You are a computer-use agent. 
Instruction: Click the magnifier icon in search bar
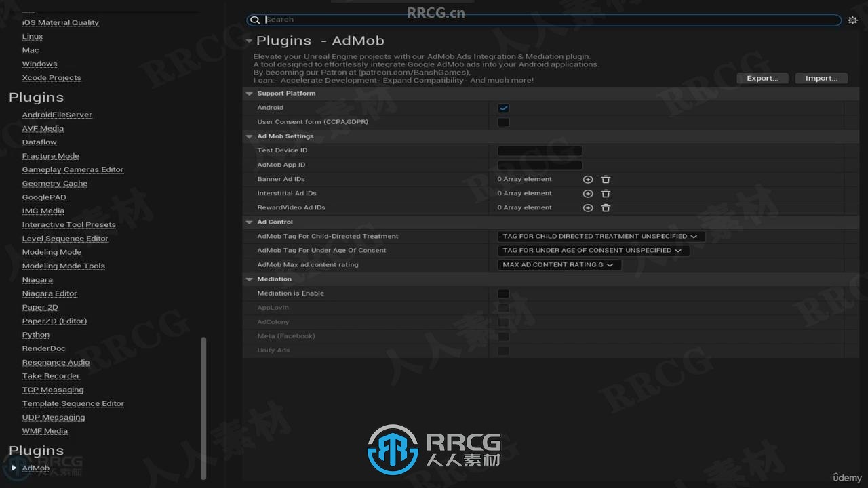coord(255,20)
